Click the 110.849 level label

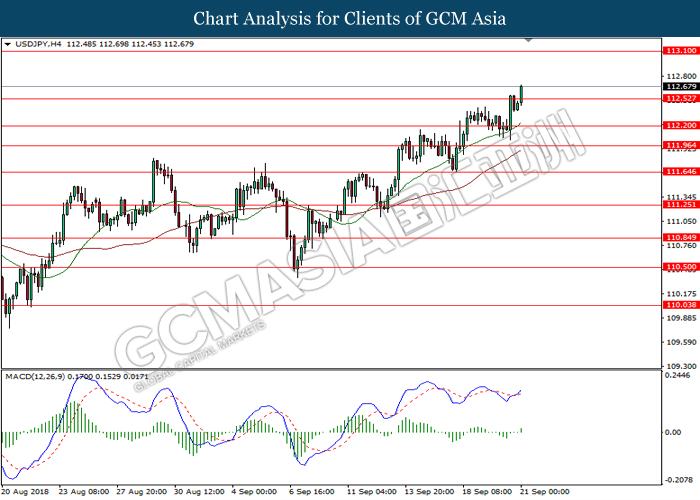[x=681, y=238]
